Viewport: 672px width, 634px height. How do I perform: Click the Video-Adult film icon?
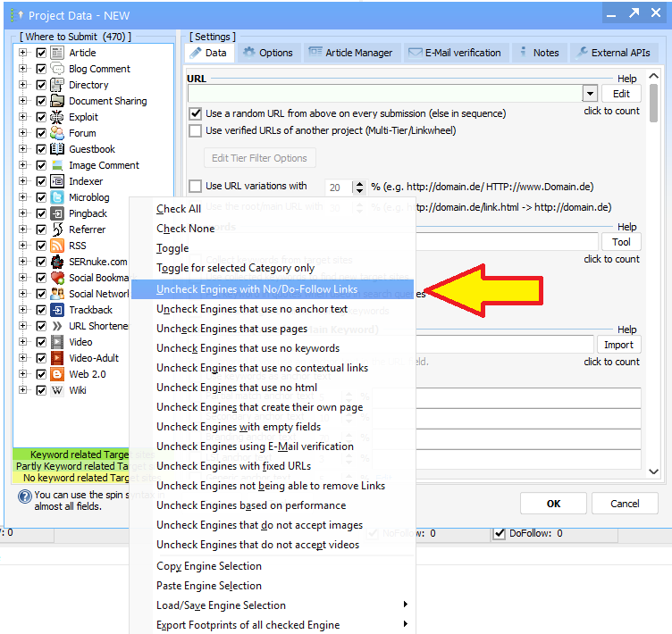57,358
